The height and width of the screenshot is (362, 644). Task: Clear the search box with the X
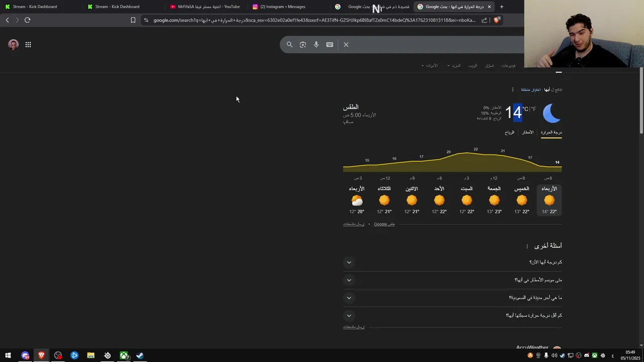point(346,45)
